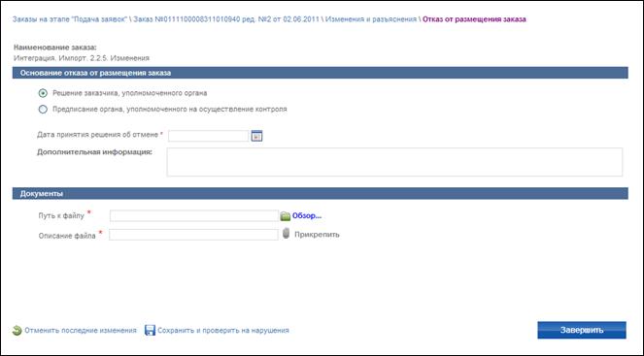644x356 pixels.
Task: Click the green undo arrow icon
Action: click(x=17, y=331)
